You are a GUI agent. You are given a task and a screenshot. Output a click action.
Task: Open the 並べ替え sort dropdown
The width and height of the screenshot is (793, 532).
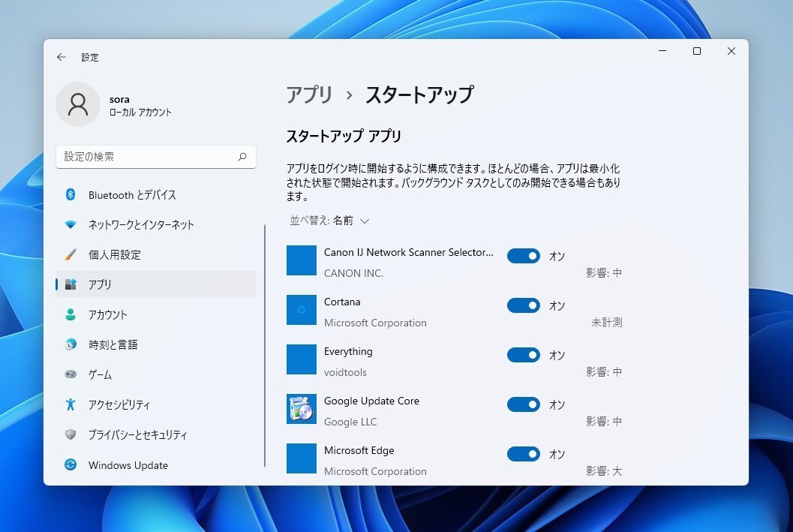[330, 221]
